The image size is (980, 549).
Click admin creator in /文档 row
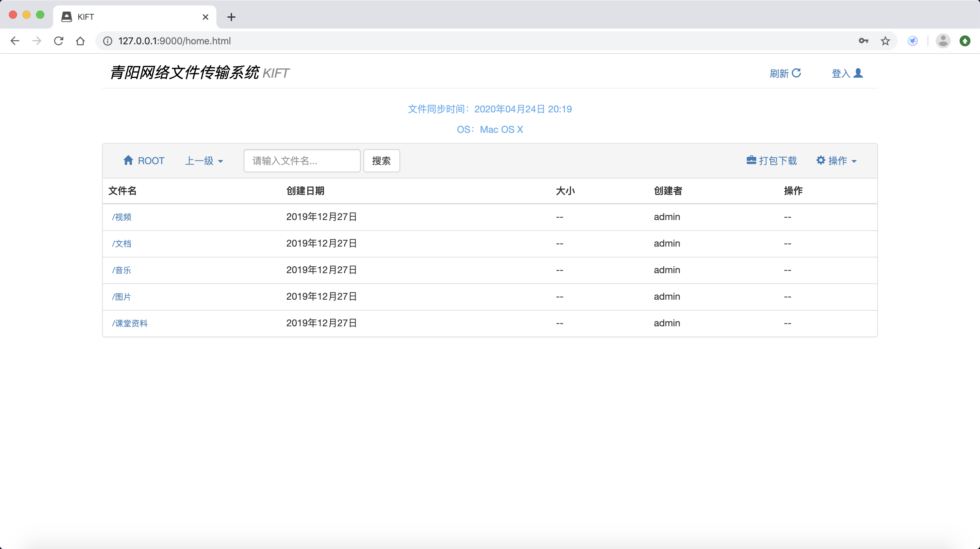[667, 243]
